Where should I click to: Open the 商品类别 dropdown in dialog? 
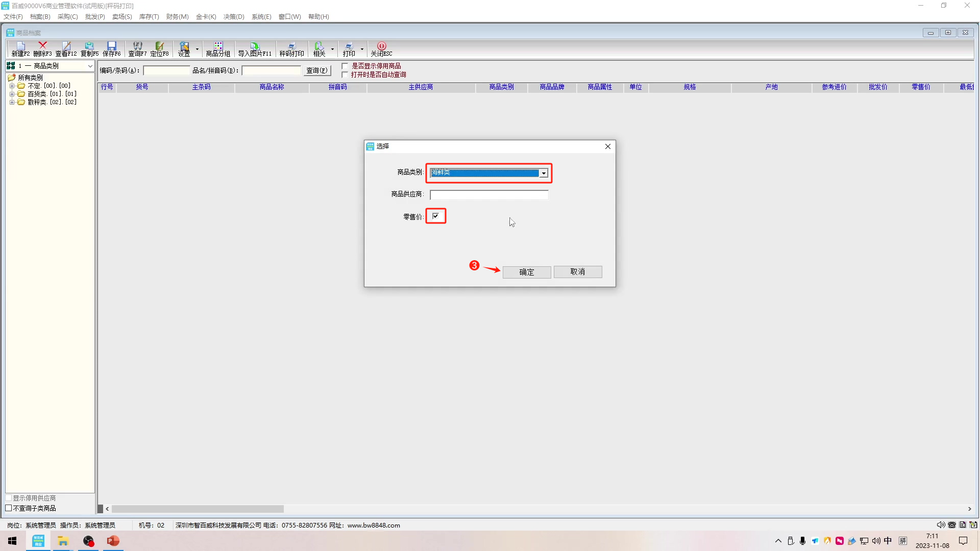[x=544, y=173]
